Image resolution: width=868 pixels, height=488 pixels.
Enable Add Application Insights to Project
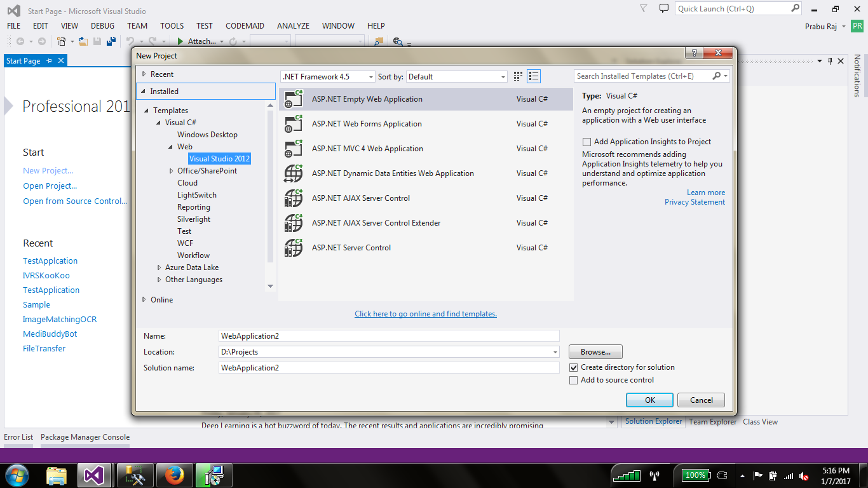[587, 142]
